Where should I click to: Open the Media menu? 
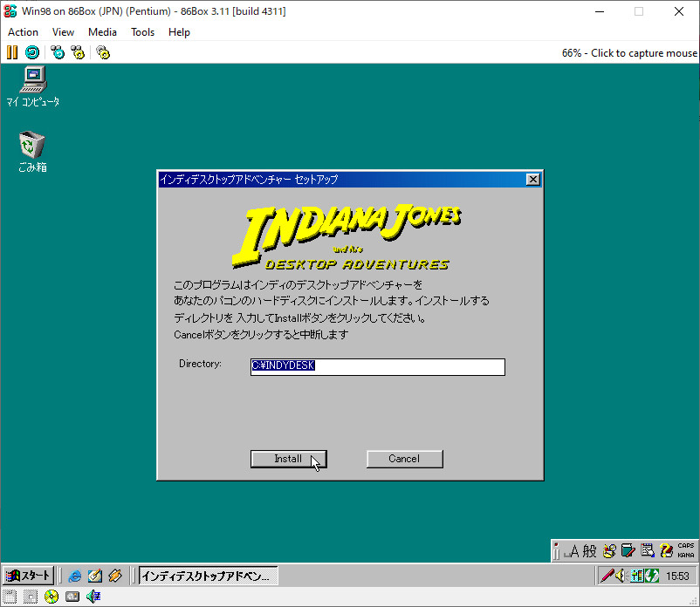click(102, 32)
